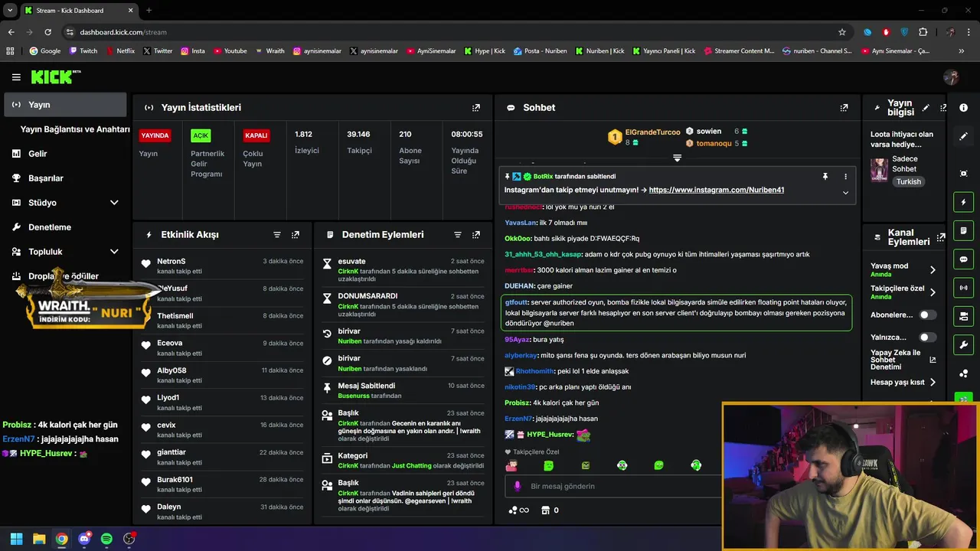This screenshot has height=551, width=980.
Task: Open the Windows Start menu
Action: [16, 539]
